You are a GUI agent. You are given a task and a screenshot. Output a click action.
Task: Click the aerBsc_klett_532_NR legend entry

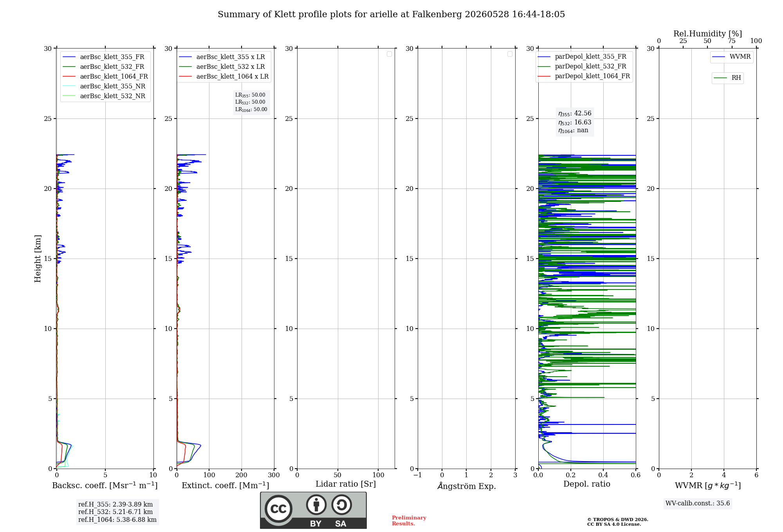(104, 96)
